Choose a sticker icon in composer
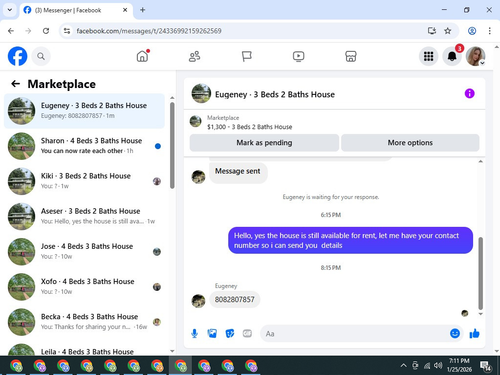Screen dimensions: 500x375 [x=230, y=333]
